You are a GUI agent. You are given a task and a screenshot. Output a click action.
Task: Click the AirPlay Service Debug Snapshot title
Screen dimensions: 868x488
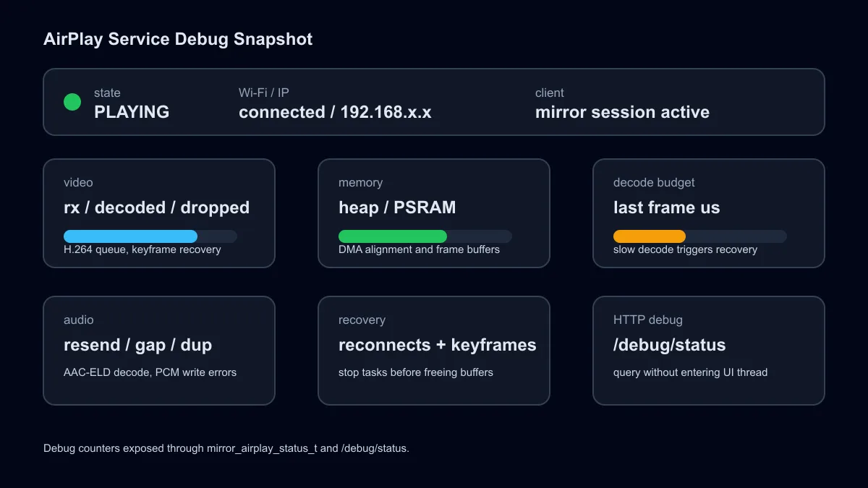point(178,39)
